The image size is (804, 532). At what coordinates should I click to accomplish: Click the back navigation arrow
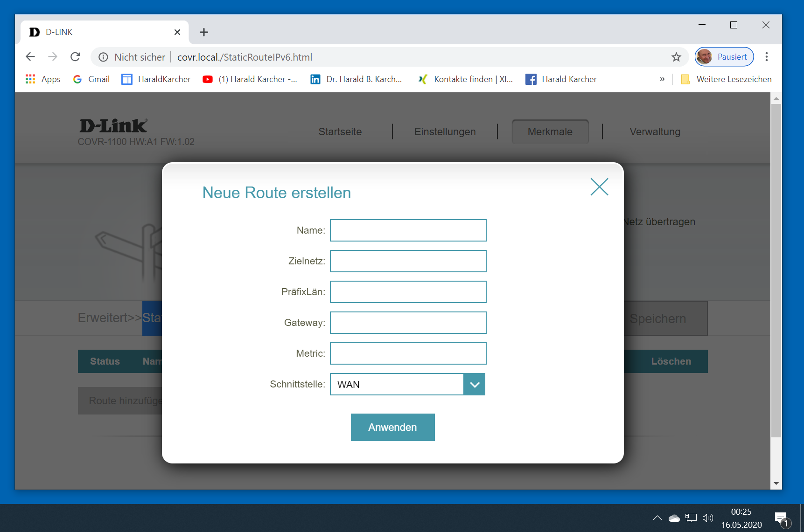point(30,57)
